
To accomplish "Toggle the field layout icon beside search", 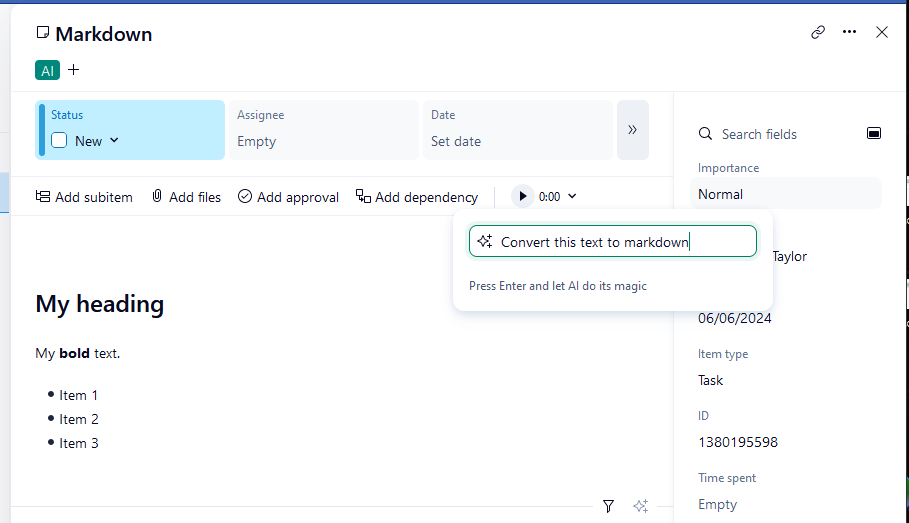I will click(874, 133).
